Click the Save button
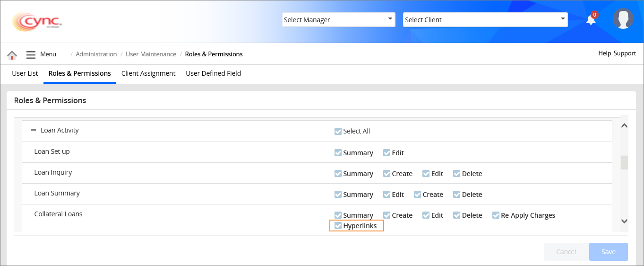Image resolution: width=644 pixels, height=266 pixels. (x=608, y=252)
